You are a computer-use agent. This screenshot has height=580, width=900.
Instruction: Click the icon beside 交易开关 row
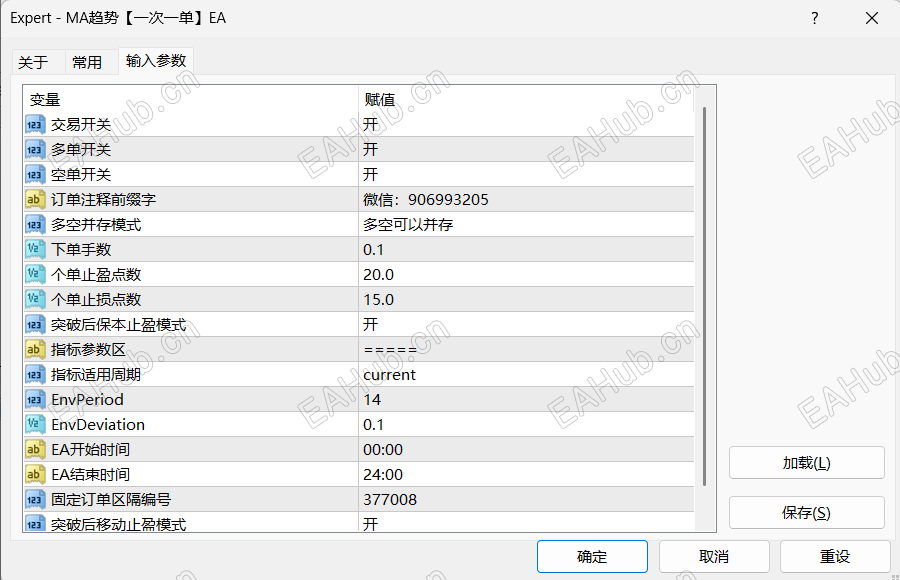point(35,125)
